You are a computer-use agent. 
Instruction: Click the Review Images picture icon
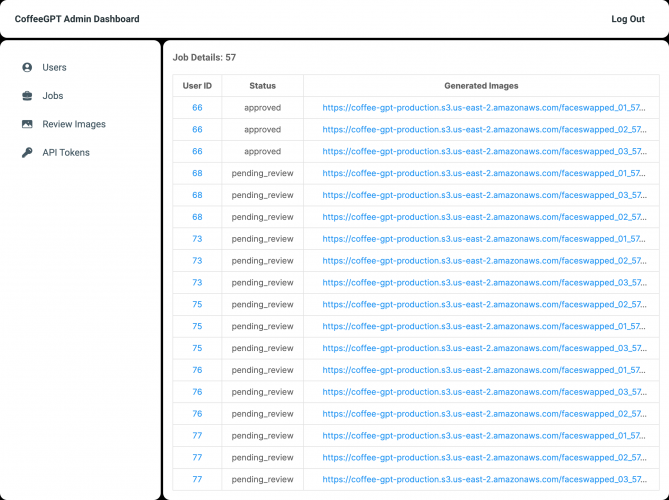pos(27,124)
